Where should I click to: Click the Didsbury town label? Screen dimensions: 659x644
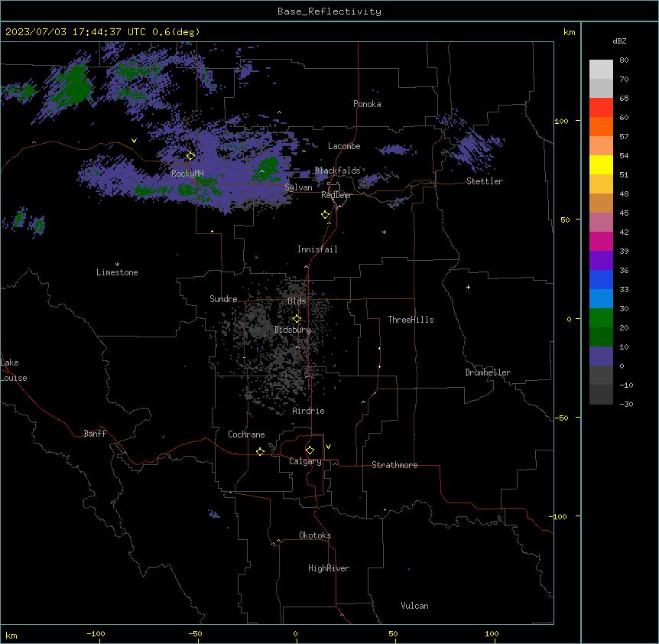292,330
